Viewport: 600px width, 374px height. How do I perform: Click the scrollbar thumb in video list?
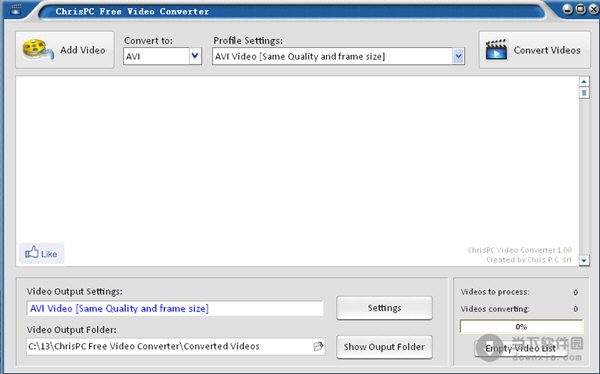pos(584,93)
